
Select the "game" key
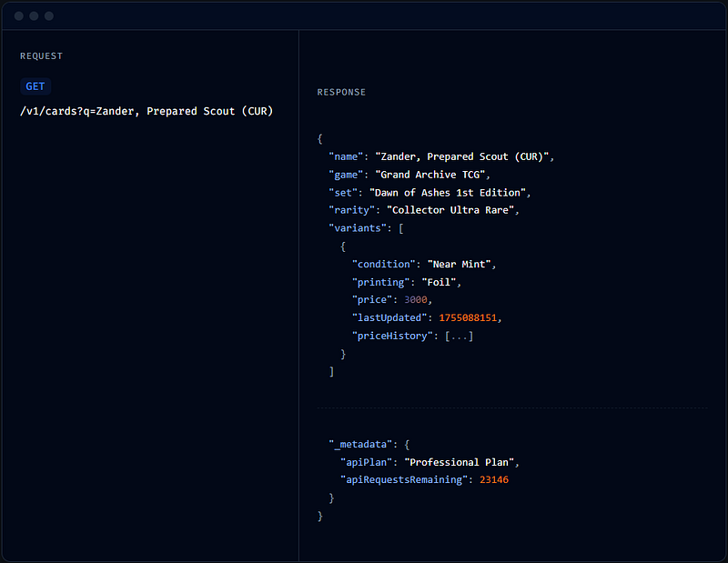(x=346, y=175)
